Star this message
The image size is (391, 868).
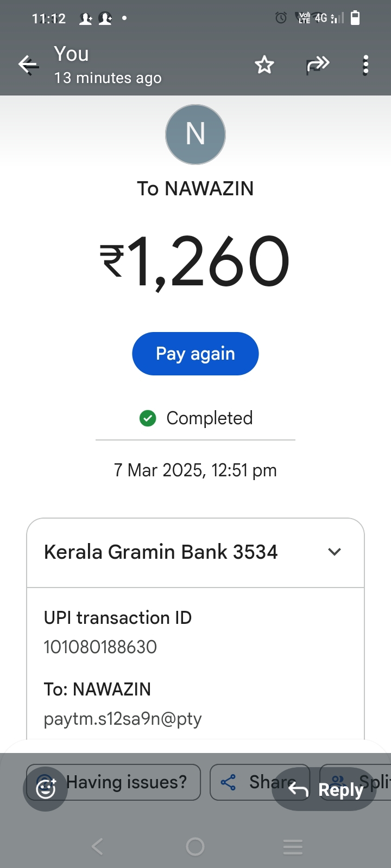pos(264,65)
